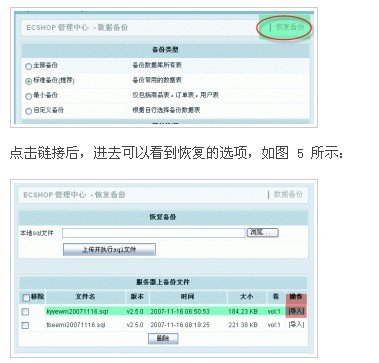Click the time 2007-11-16 06:50:53
Image resolution: width=379 pixels, height=363 pixels.
coord(180,311)
